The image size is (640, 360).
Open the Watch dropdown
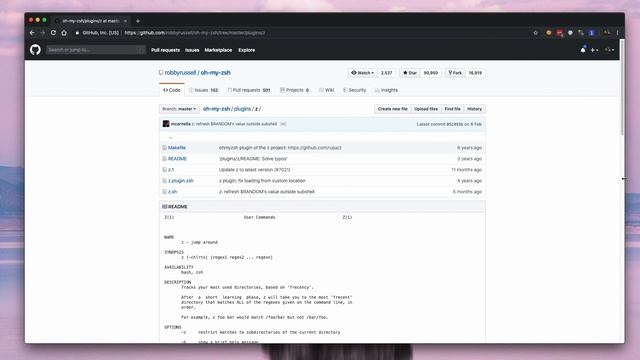tap(362, 73)
